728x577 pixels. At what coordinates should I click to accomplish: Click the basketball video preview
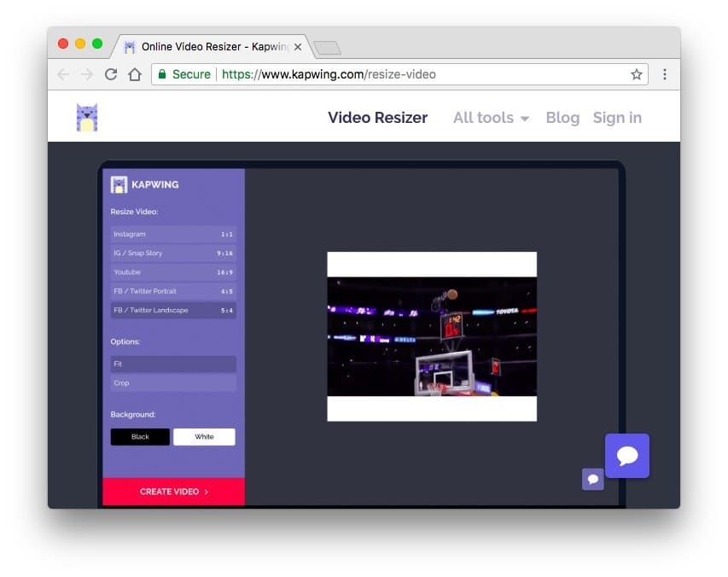(432, 336)
